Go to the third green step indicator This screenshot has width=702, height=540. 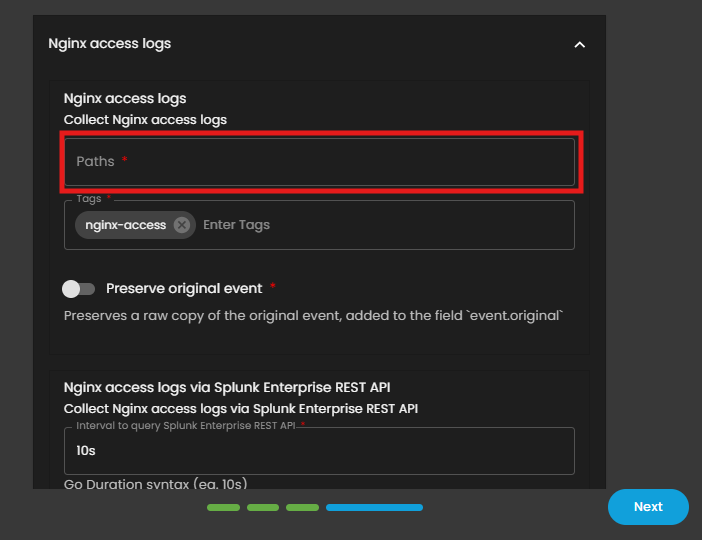tap(302, 508)
